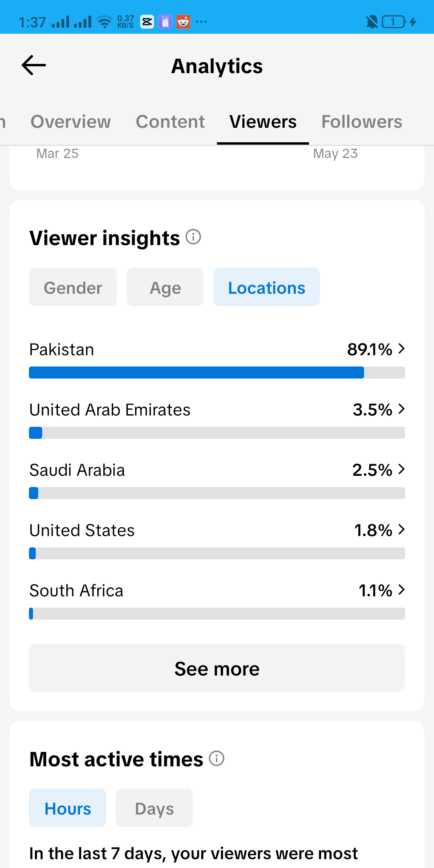This screenshot has width=434, height=868.
Task: Tap the back arrow icon
Action: [34, 66]
